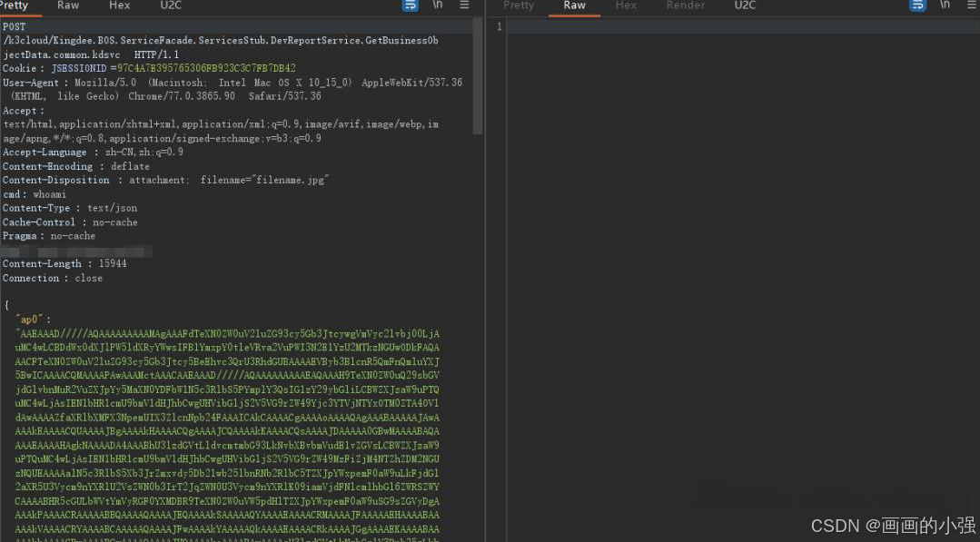Click the Content-Type text/json line

coord(70,209)
